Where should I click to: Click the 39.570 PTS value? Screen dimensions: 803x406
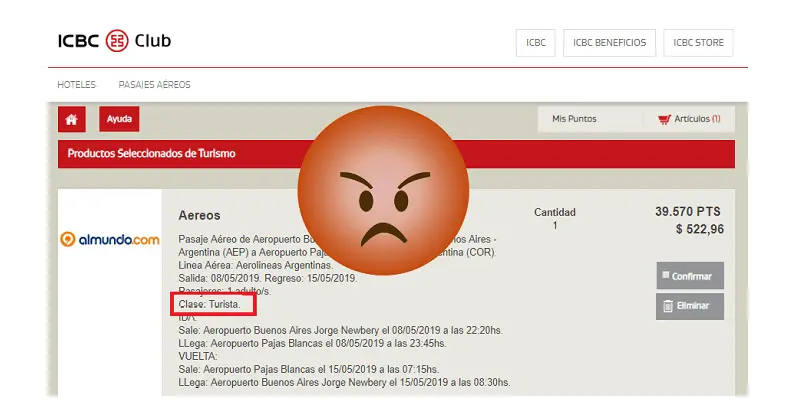coord(688,211)
